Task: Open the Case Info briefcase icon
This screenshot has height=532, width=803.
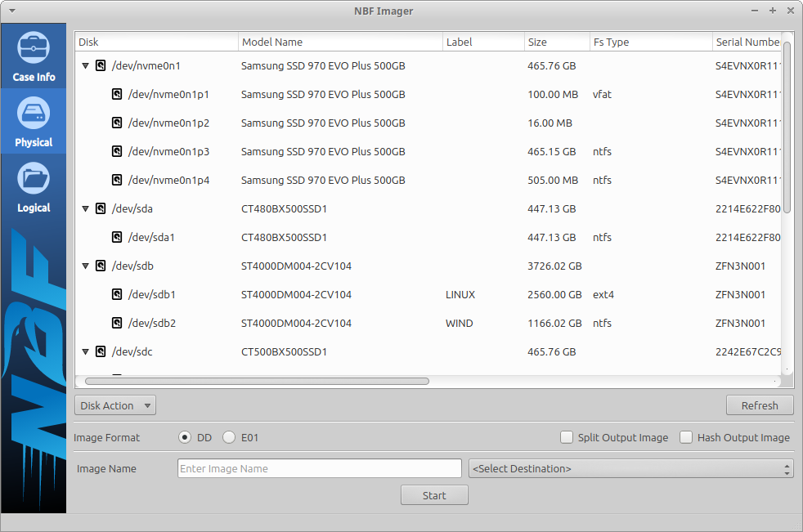Action: click(x=34, y=48)
